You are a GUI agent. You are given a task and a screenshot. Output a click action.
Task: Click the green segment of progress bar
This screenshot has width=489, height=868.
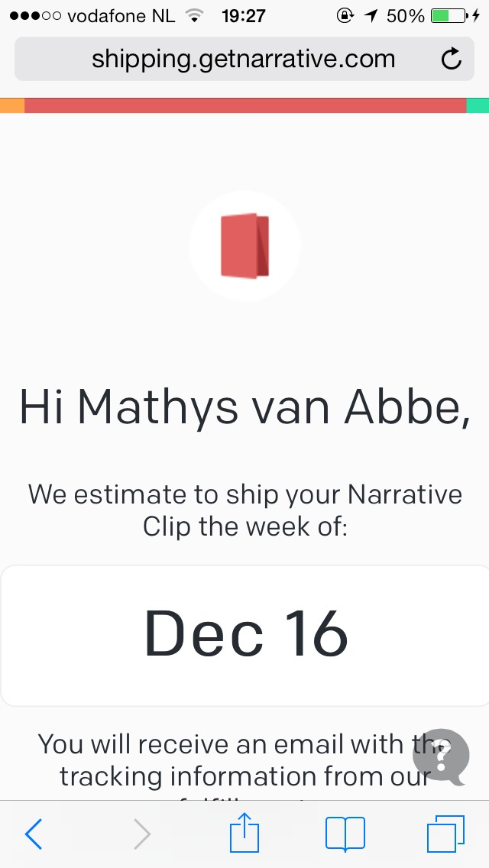tap(478, 105)
